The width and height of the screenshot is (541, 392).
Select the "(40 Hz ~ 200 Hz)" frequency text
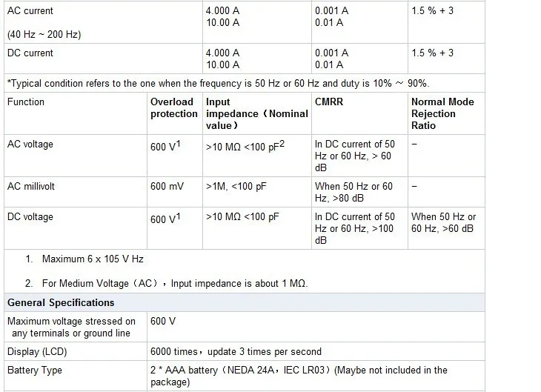pos(44,34)
